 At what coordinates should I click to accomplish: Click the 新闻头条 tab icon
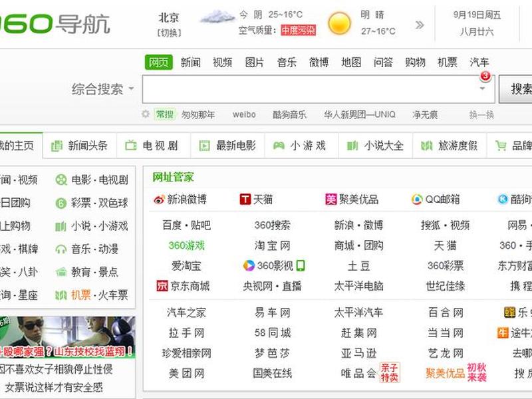click(57, 146)
